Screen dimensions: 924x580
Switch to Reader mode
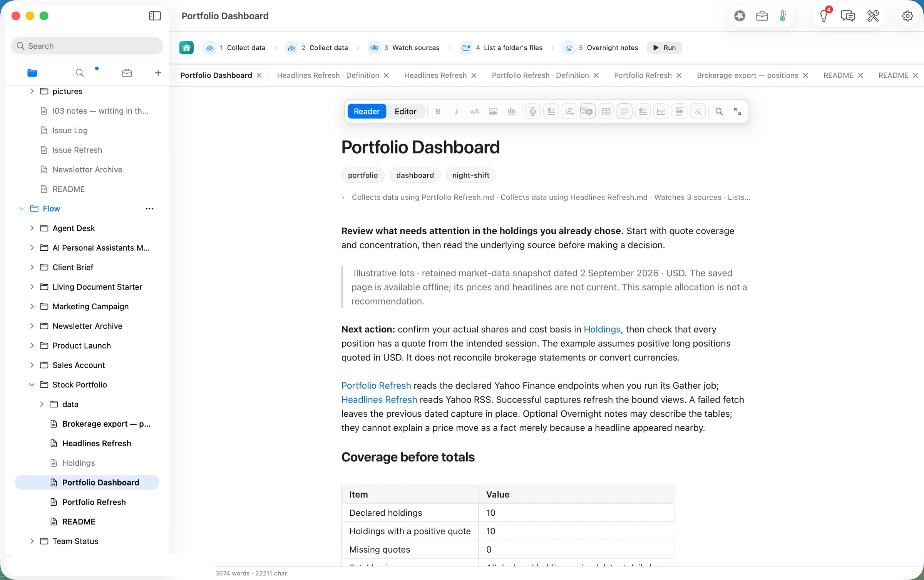pyautogui.click(x=367, y=111)
